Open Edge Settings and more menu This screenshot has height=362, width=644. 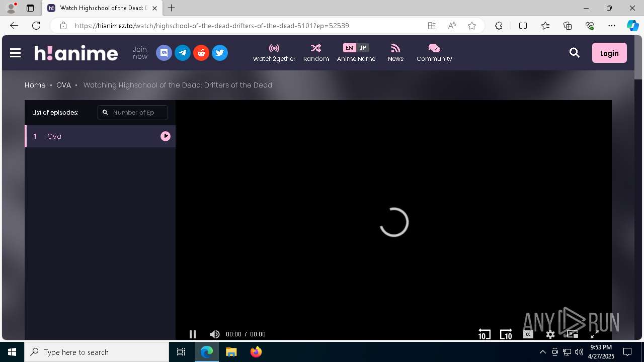(612, 26)
